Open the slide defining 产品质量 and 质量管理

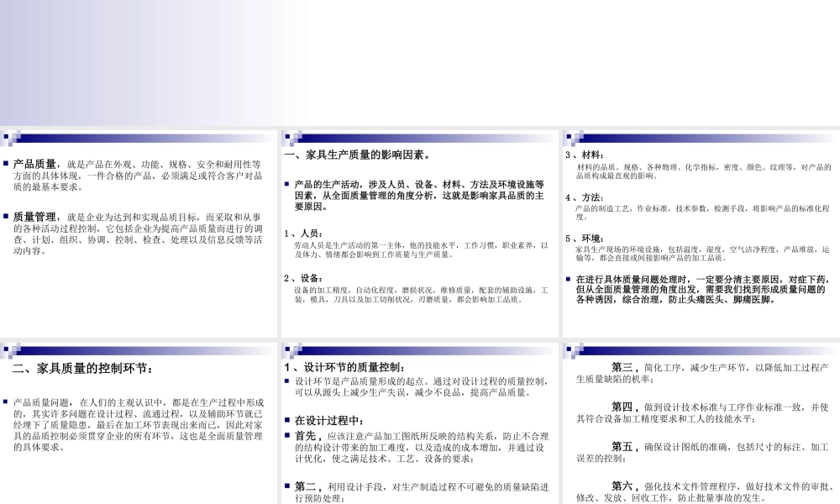[x=139, y=234]
